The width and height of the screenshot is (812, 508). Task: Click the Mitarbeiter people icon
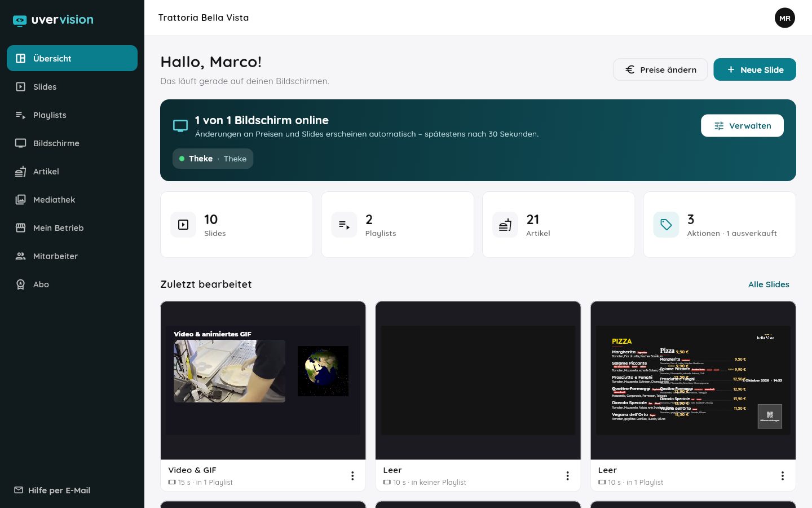20,256
